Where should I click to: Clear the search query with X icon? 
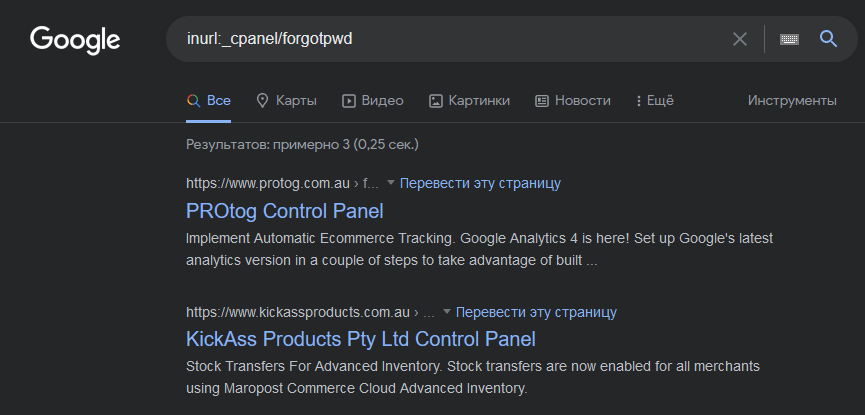[x=740, y=39]
